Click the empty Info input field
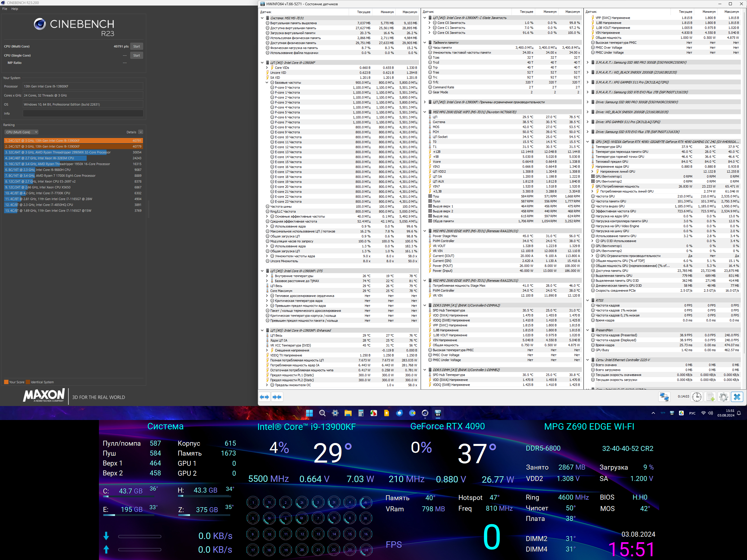Image resolution: width=747 pixels, height=560 pixels. point(83,113)
